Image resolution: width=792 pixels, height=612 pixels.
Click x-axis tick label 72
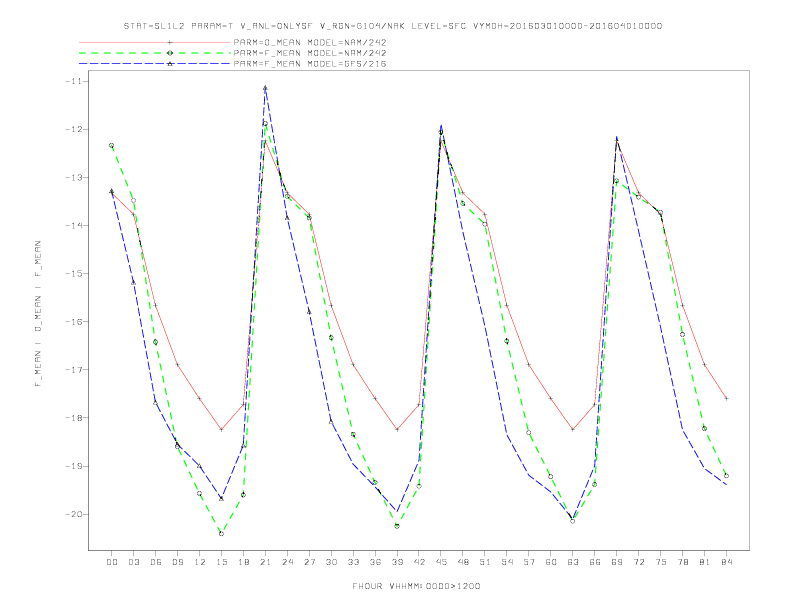tap(638, 562)
